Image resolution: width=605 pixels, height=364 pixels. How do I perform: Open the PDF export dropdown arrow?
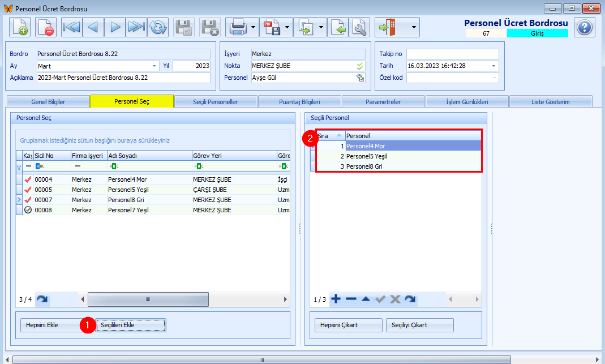coord(288,27)
